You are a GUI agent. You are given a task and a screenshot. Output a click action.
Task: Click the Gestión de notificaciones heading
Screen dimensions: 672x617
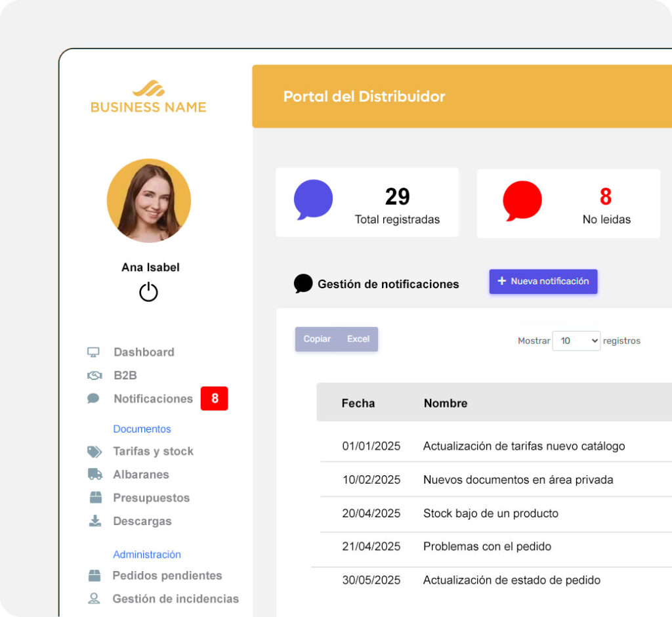[388, 284]
